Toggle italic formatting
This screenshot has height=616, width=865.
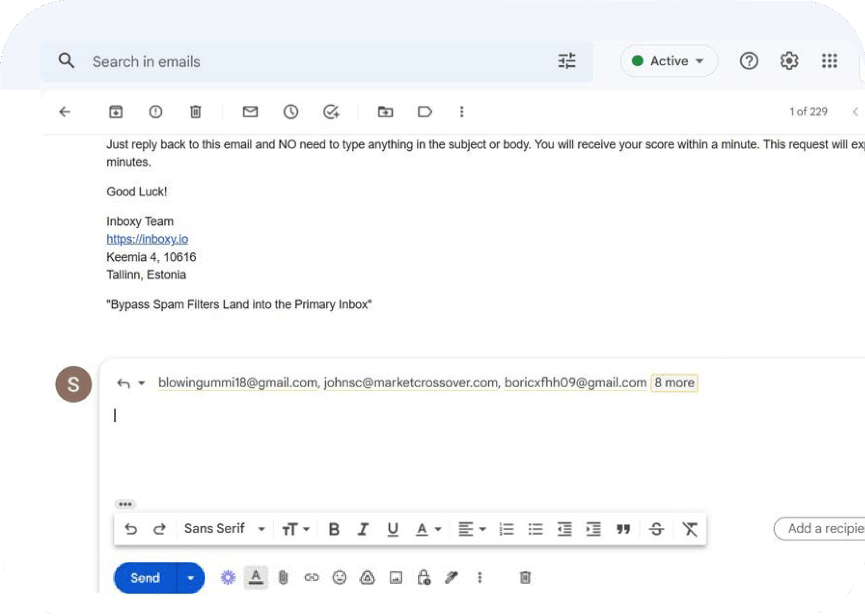(363, 529)
